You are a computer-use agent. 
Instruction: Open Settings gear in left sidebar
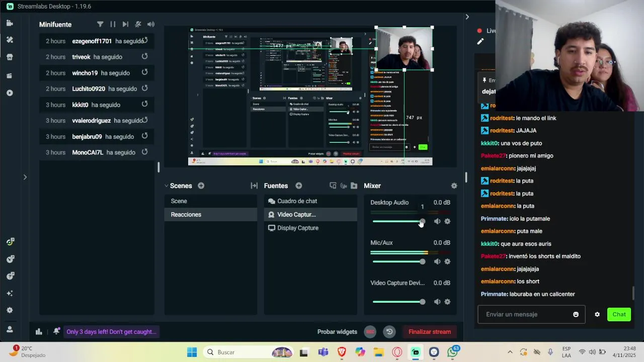click(10, 310)
